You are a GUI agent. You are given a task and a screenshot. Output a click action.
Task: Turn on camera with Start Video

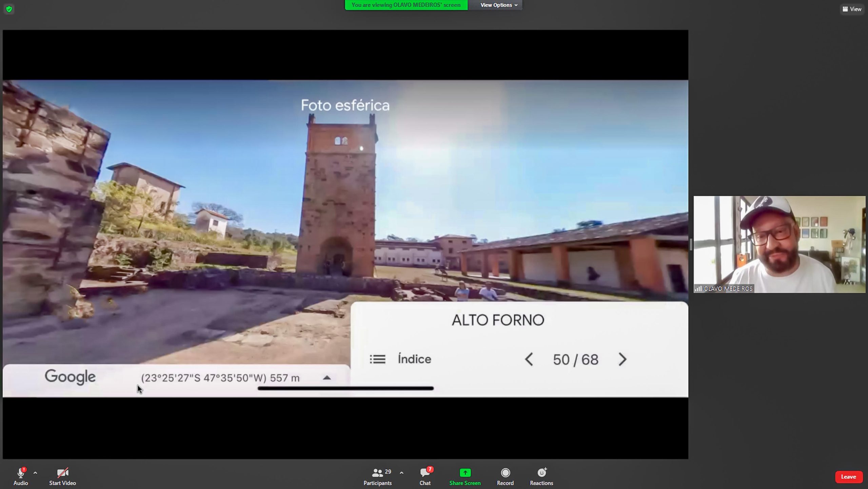point(62,473)
